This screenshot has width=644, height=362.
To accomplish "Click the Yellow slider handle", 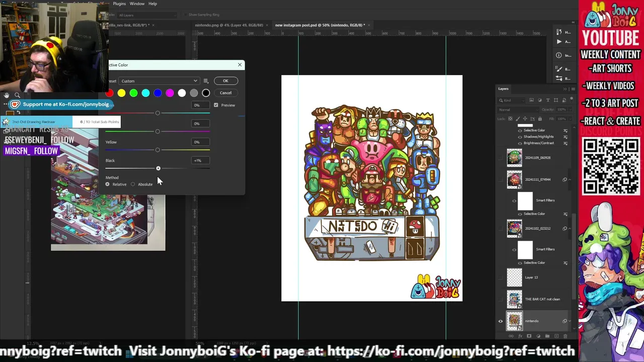I will click(x=157, y=150).
